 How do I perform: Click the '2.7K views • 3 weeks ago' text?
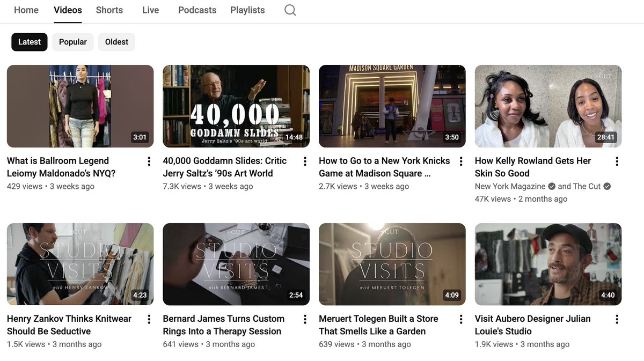tap(364, 187)
